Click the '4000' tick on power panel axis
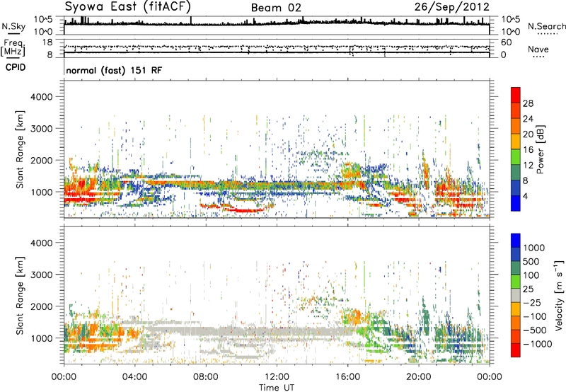Viewport: 566px width, 392px height. (x=41, y=97)
